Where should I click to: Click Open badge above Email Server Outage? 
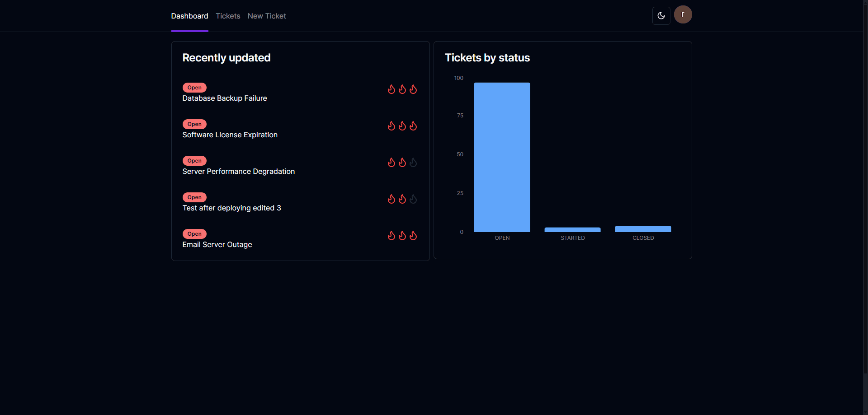[x=194, y=234]
